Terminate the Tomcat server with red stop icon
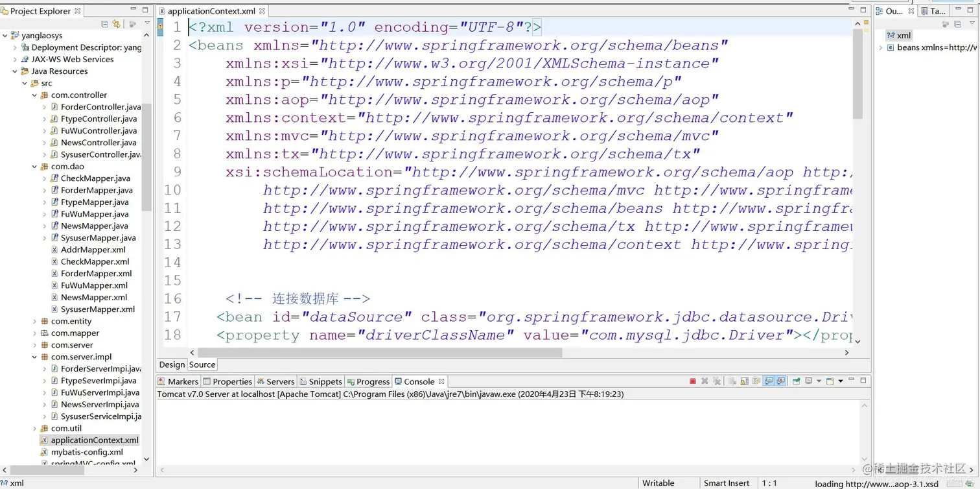The image size is (980, 489). click(693, 381)
